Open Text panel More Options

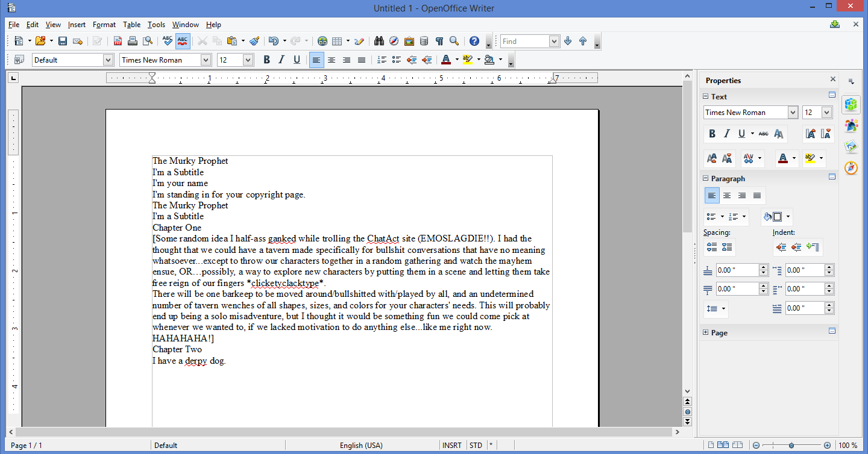[x=832, y=95]
